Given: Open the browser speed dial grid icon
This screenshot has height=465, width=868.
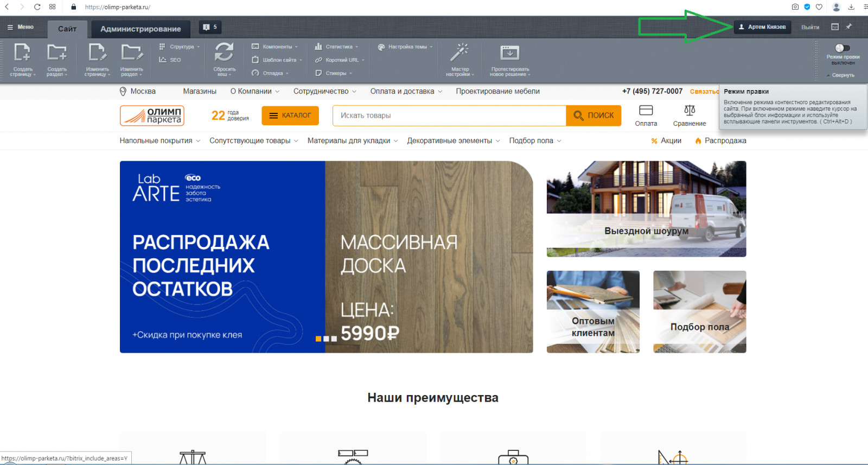Looking at the screenshot, I should point(52,7).
